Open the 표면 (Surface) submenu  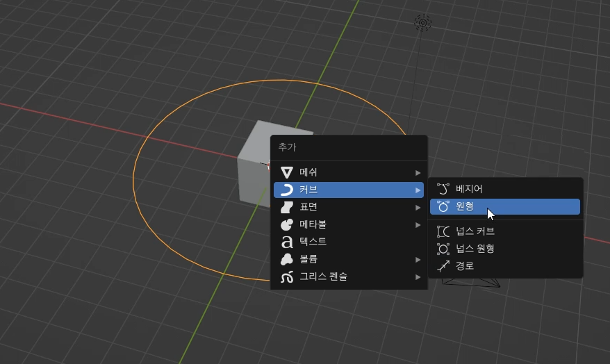349,207
